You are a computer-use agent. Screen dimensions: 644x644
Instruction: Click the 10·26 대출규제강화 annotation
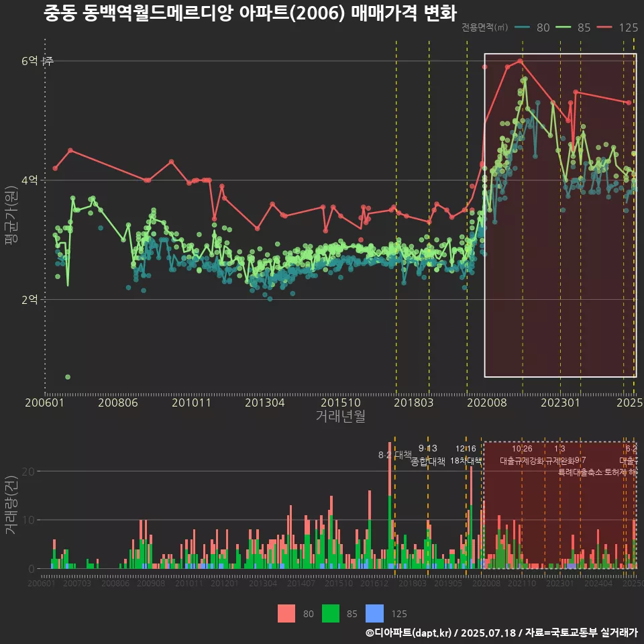522,455
